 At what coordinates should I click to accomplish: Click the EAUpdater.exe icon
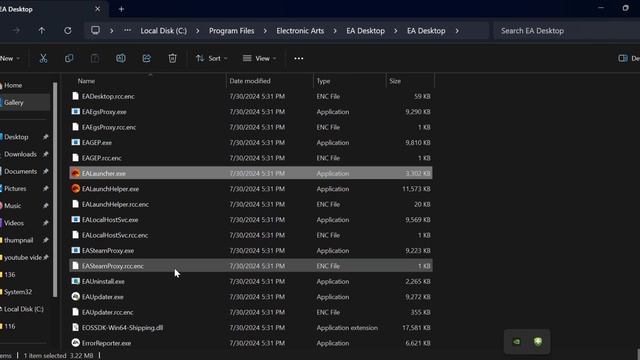[76, 297]
